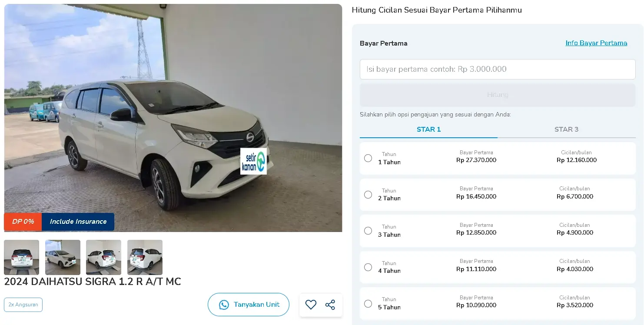Click the heart favorite icon
Image resolution: width=644 pixels, height=325 pixels.
tap(311, 305)
